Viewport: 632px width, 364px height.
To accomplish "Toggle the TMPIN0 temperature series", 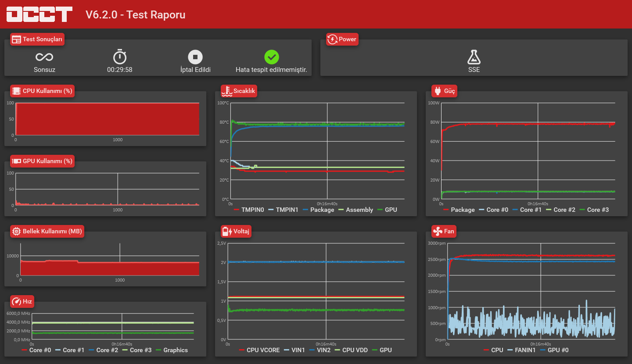I will click(248, 210).
